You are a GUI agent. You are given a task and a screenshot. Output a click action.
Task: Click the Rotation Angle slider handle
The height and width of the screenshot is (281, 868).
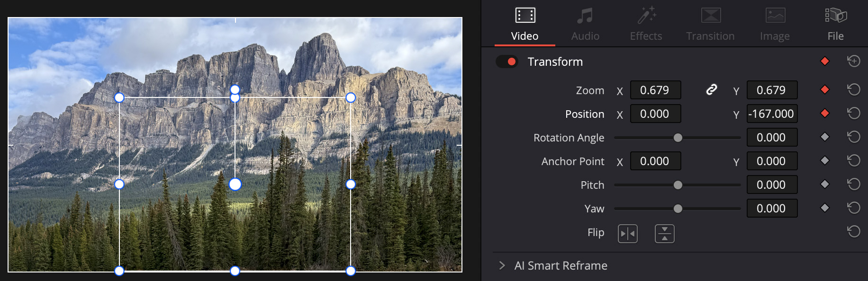[x=678, y=138]
